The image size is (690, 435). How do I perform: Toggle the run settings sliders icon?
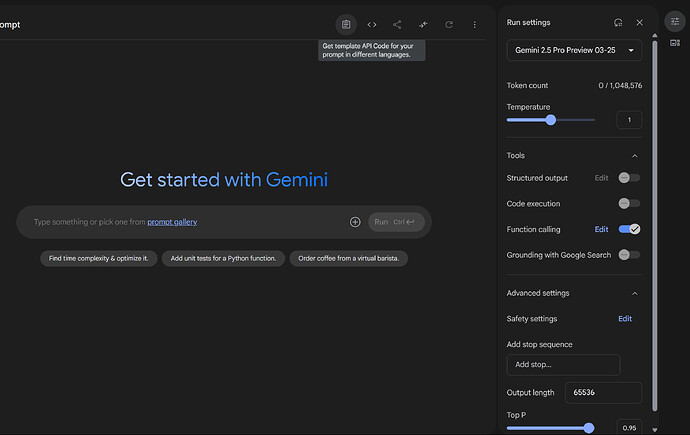pyautogui.click(x=675, y=21)
